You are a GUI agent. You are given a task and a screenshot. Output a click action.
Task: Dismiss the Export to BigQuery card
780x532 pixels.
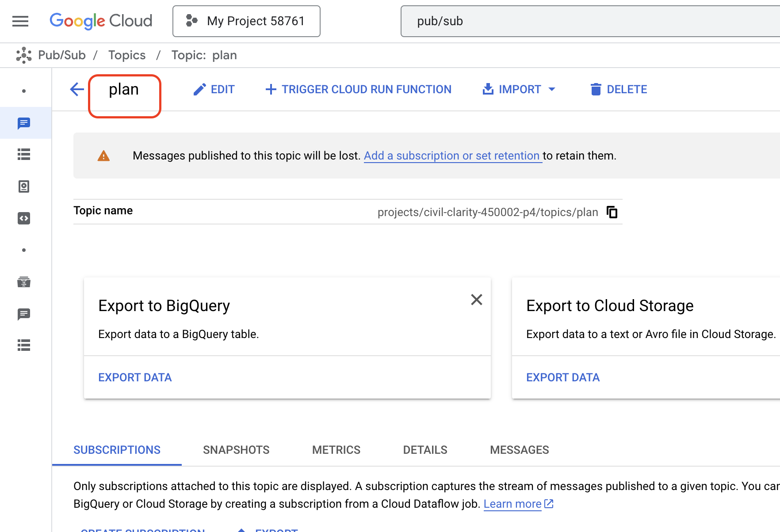point(476,300)
